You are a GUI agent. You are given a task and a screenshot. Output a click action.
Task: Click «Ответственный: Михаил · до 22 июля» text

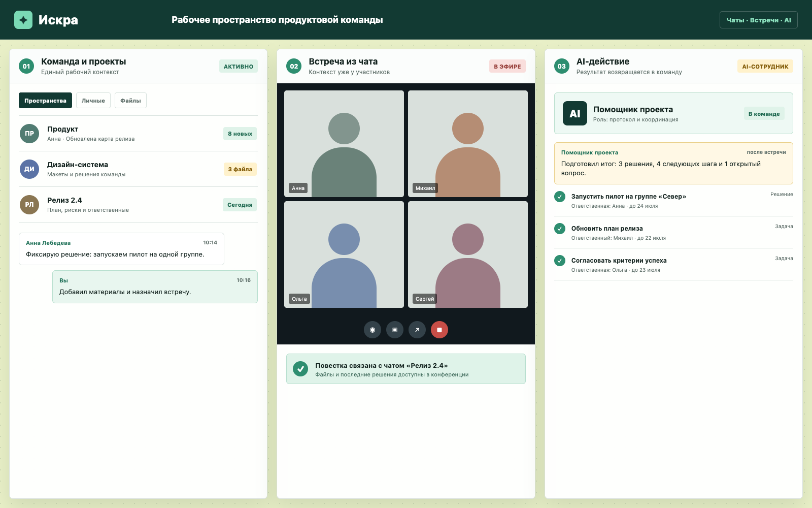pos(619,238)
